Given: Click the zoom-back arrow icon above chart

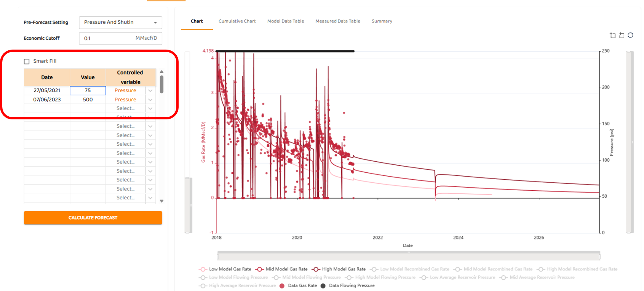Looking at the screenshot, I should point(622,35).
